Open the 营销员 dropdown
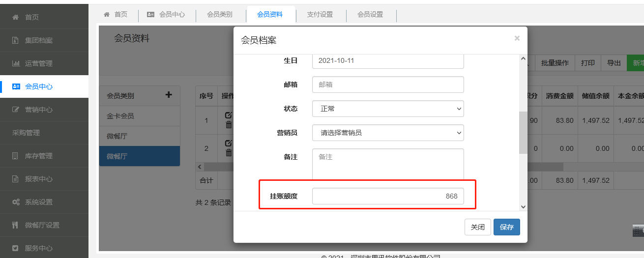The image size is (644, 258). coord(388,133)
